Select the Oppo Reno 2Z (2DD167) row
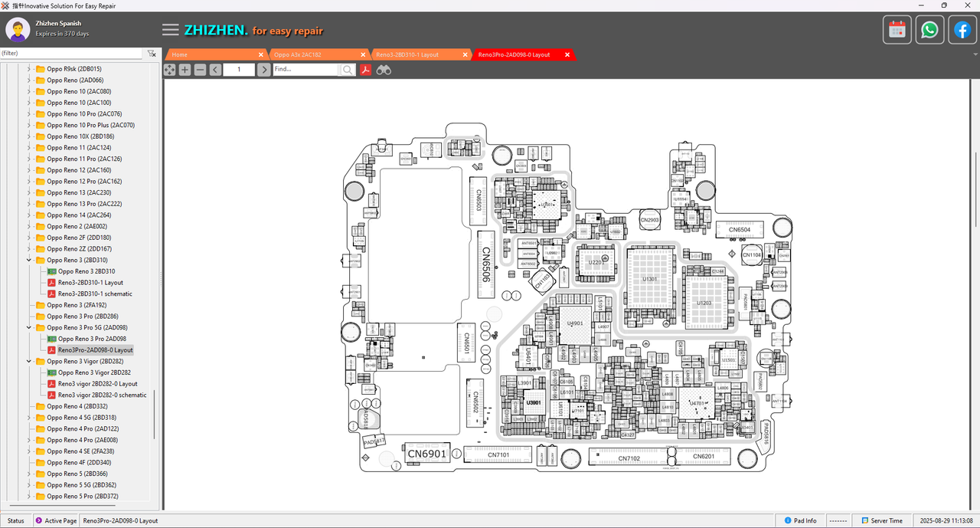Viewport: 980px width, 528px height. point(80,249)
